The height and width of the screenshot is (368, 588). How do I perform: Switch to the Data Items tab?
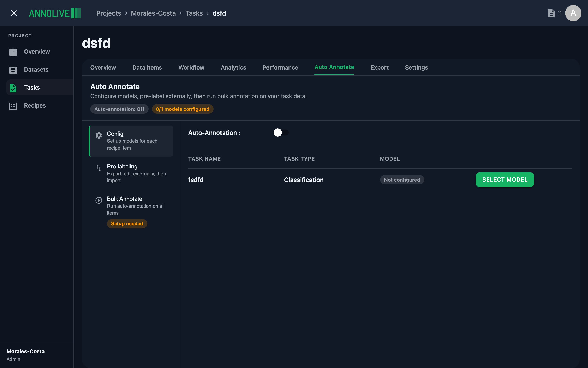[x=147, y=67]
